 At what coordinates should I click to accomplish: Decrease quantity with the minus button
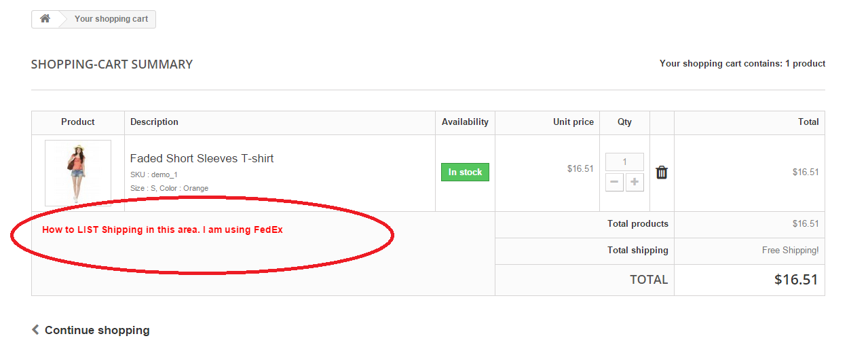point(614,182)
